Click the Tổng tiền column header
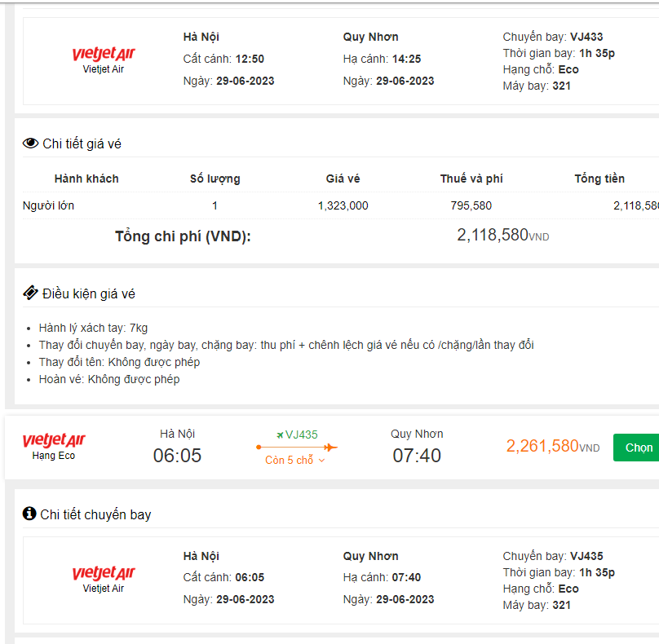Viewport: 659px width, 644px height. [x=599, y=179]
